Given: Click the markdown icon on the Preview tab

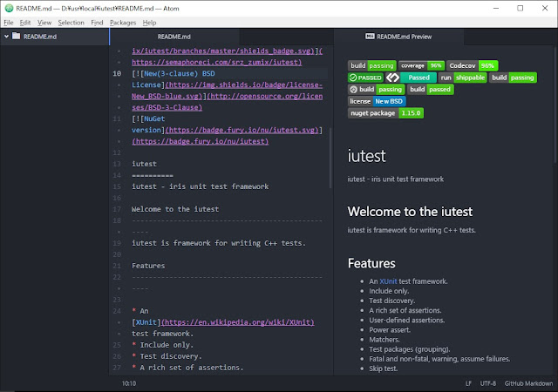Looking at the screenshot, I should (370, 37).
